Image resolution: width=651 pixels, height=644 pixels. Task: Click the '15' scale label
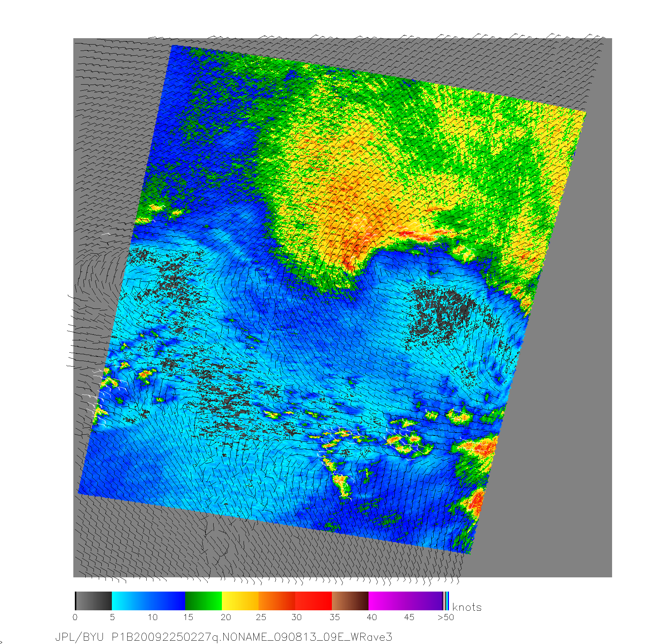188,617
